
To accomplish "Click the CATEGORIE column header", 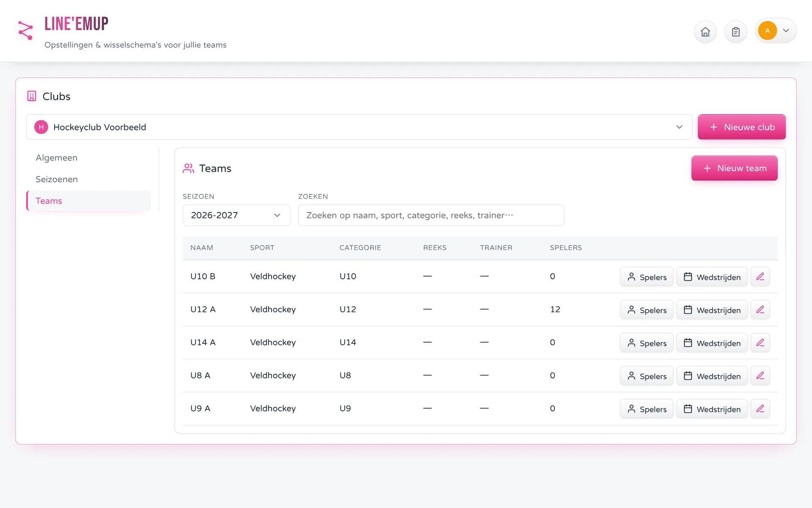I will click(360, 248).
